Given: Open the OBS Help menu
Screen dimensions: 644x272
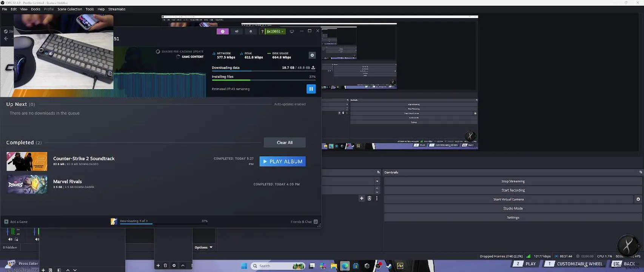Looking at the screenshot, I should (x=101, y=9).
